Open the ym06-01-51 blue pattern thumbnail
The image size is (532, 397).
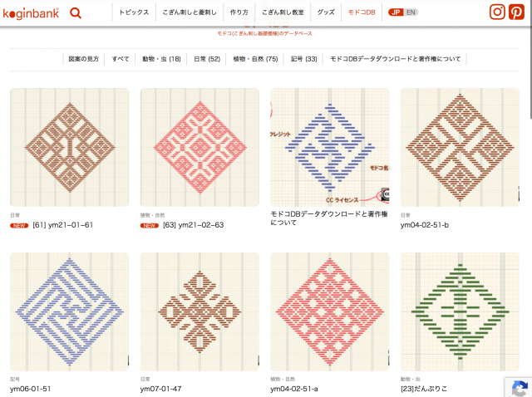click(69, 311)
